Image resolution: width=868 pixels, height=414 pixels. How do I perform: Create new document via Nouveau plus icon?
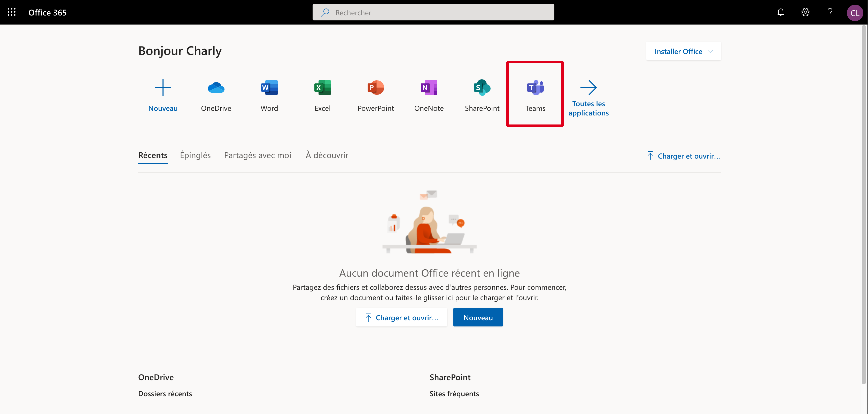[x=163, y=95]
